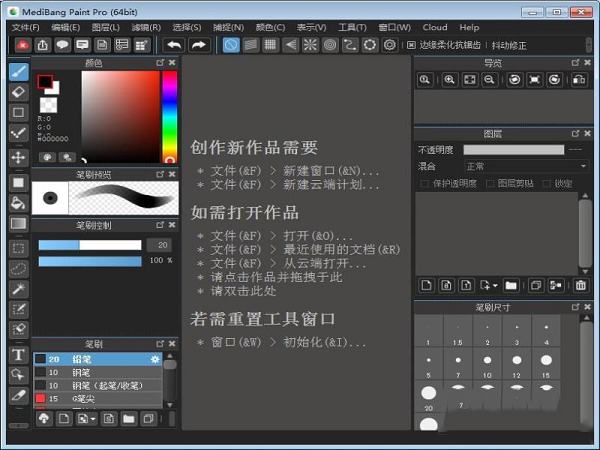Click the upload/share icon in toolbar

coord(42,45)
